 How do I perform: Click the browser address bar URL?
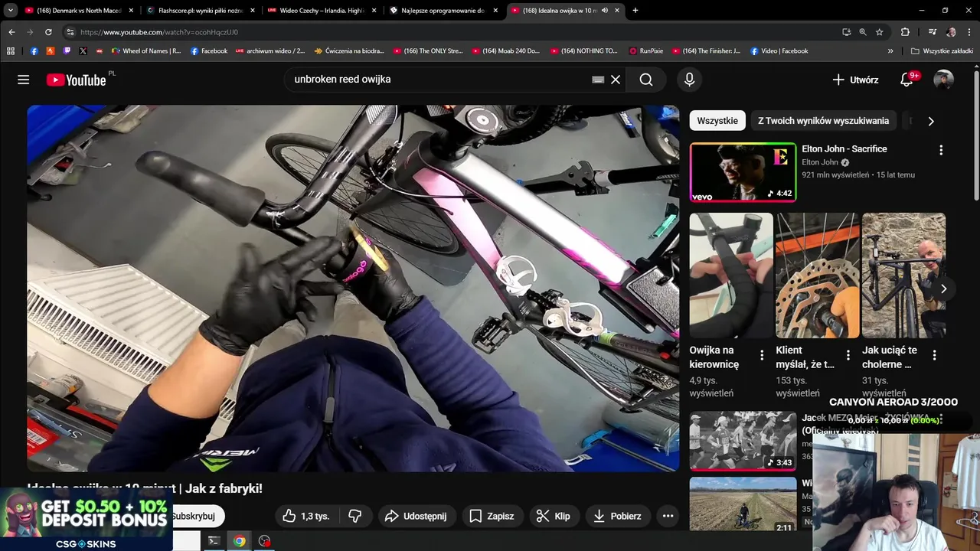(159, 32)
